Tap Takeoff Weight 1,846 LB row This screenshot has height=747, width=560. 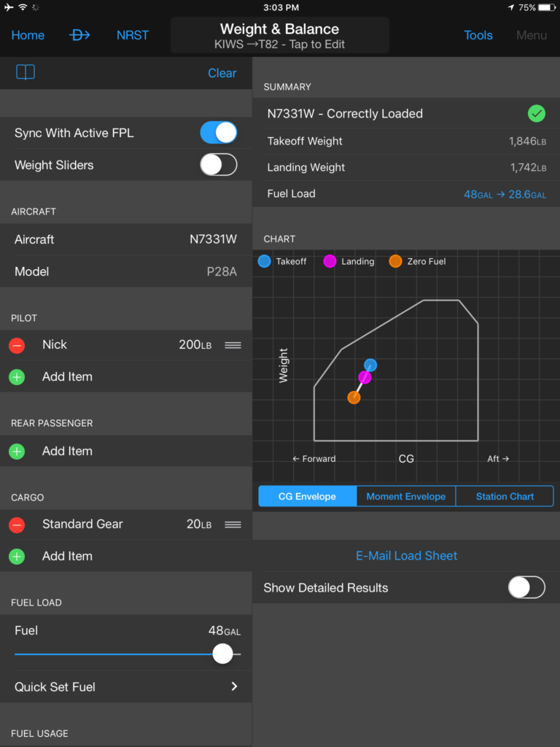pos(406,141)
